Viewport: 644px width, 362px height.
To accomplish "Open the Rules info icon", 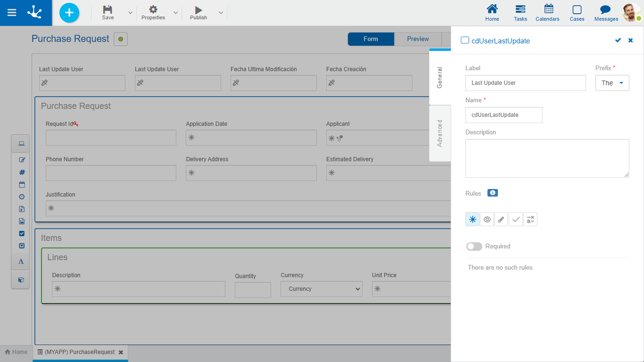I will point(492,193).
